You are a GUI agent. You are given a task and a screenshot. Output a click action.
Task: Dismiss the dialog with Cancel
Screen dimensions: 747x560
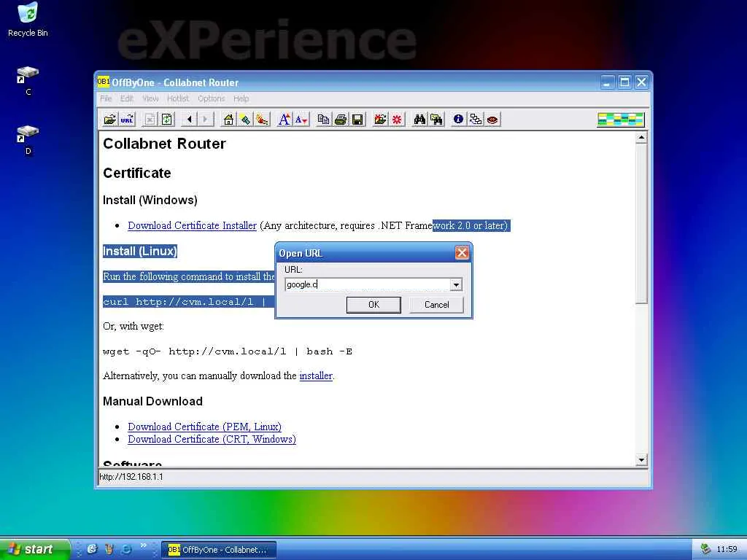pos(436,305)
